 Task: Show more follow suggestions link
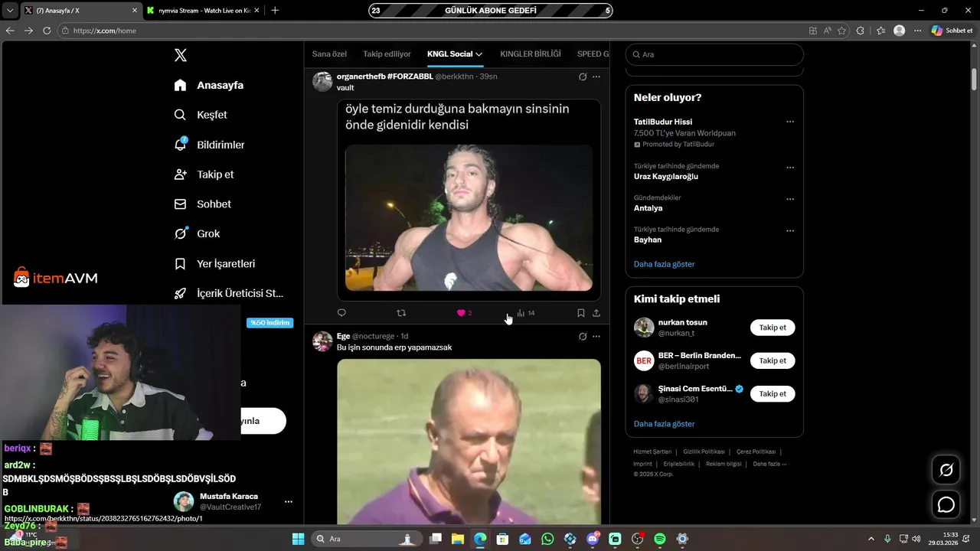tap(664, 424)
